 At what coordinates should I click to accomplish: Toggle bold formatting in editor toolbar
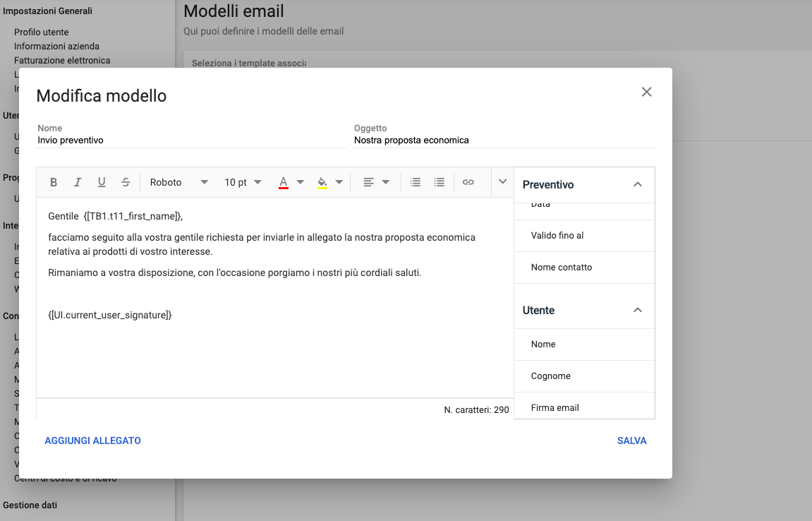coord(54,182)
